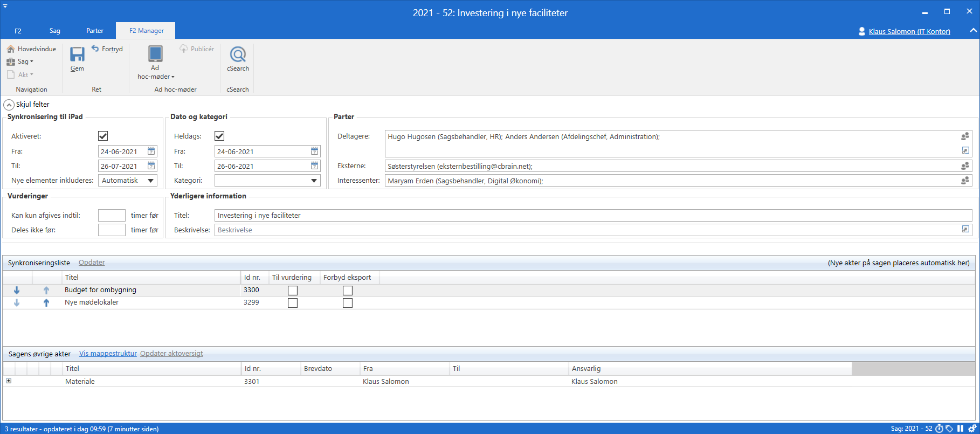980x434 pixels.
Task: Click the Ansvarlig column header
Action: (710, 368)
